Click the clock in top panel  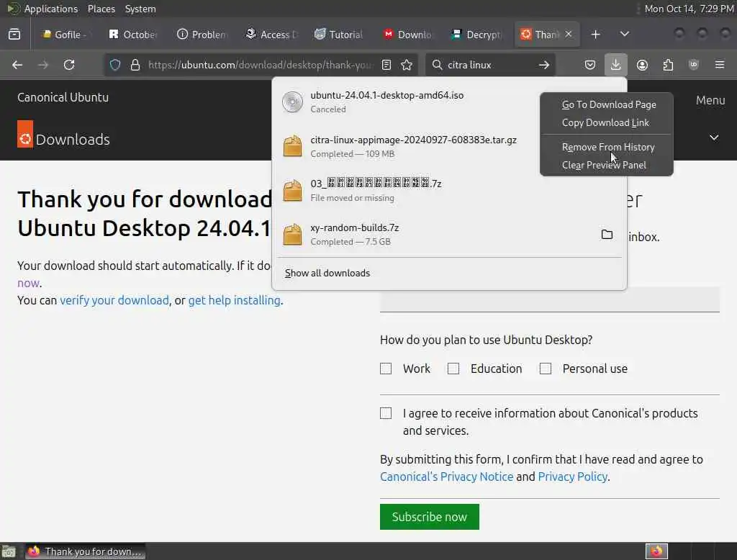(689, 9)
